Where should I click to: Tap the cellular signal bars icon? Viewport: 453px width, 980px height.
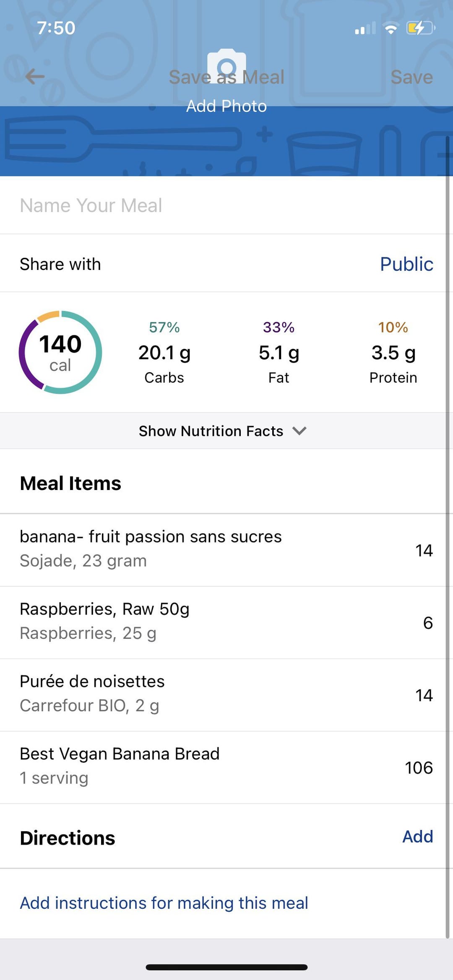(x=365, y=29)
